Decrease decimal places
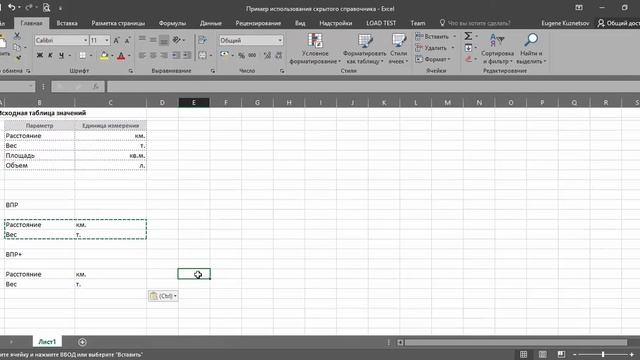 click(278, 56)
